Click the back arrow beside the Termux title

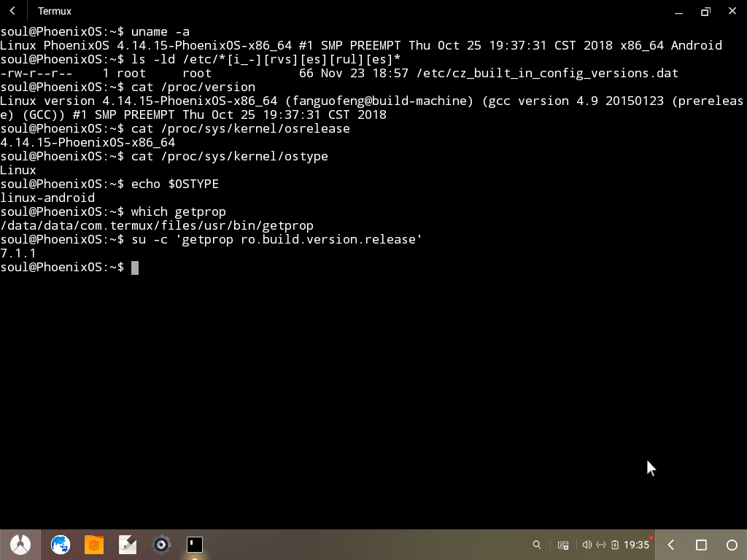click(x=13, y=10)
